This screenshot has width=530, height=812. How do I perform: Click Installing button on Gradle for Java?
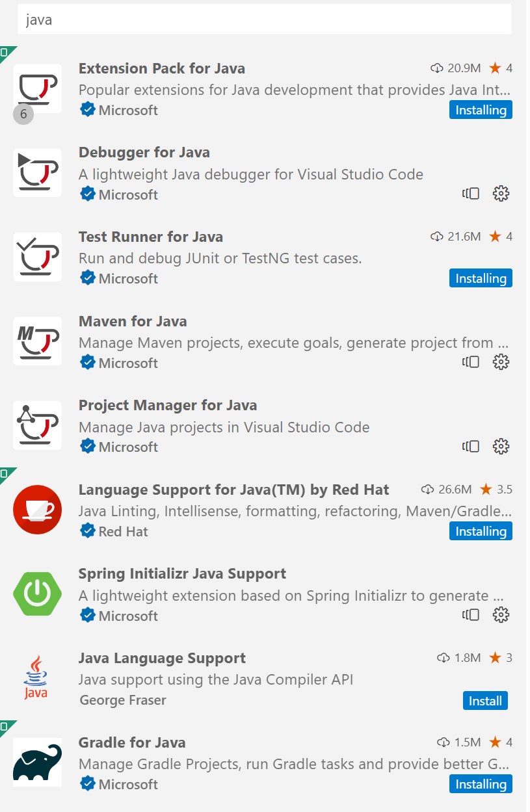(x=481, y=784)
